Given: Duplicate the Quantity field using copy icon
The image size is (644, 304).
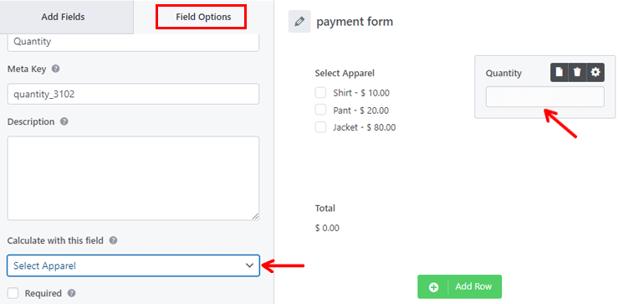Looking at the screenshot, I should (x=559, y=72).
